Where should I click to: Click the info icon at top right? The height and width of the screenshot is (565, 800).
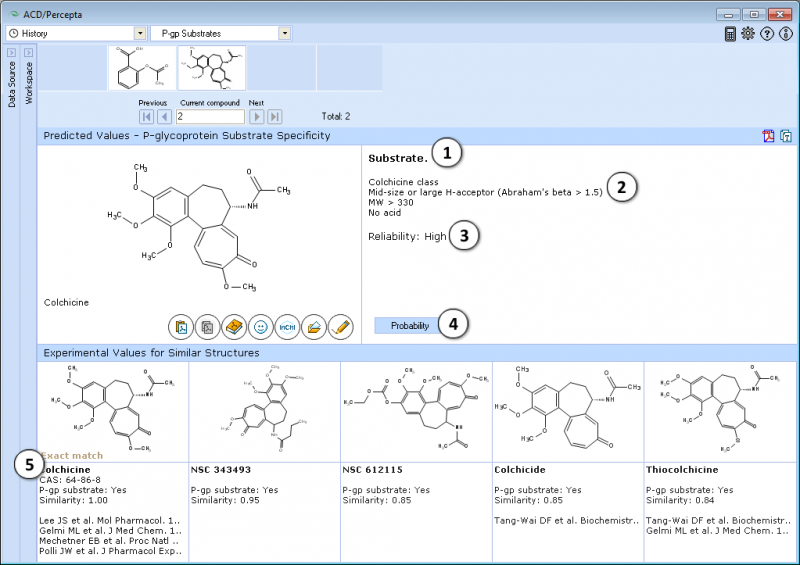pyautogui.click(x=786, y=34)
